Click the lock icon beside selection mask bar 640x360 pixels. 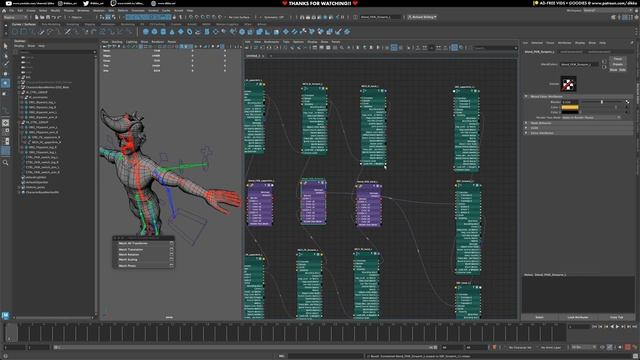coord(174,17)
